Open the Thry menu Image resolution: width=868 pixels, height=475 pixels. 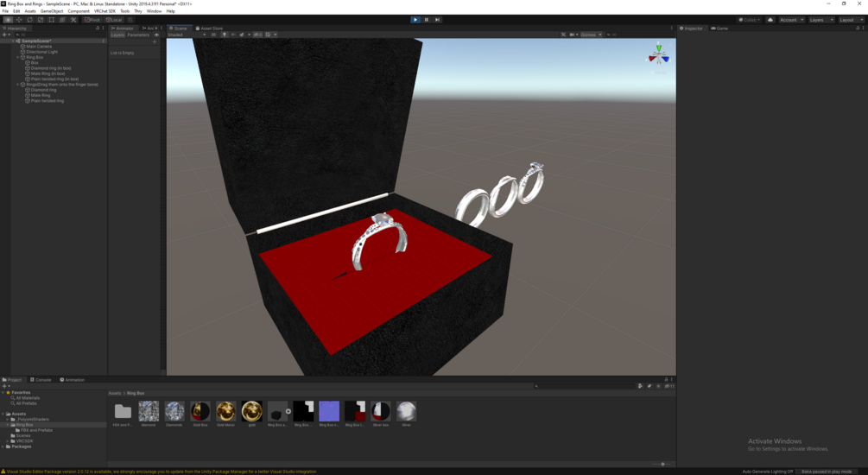[x=138, y=11]
